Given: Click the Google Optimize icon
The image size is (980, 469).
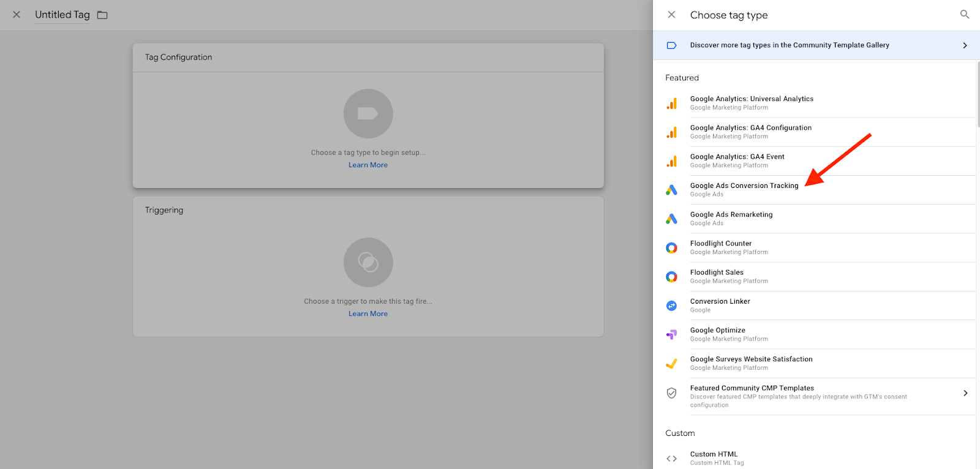Looking at the screenshot, I should click(x=671, y=334).
